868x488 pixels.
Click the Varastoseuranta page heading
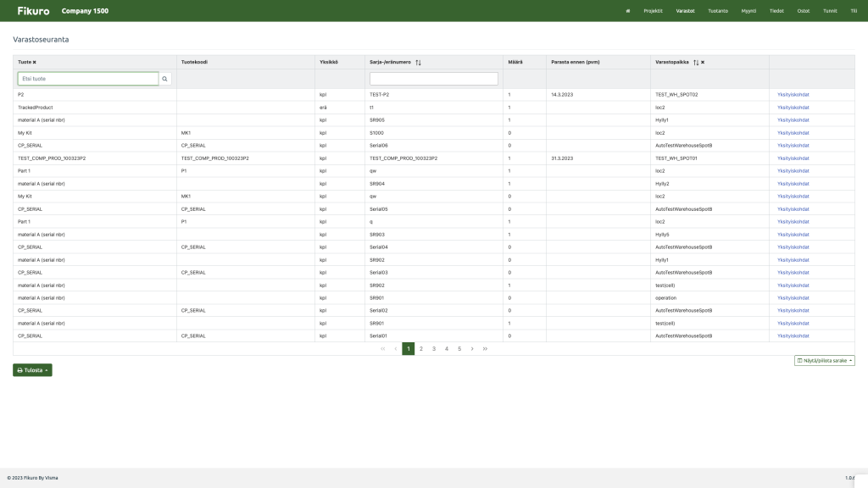tap(41, 39)
